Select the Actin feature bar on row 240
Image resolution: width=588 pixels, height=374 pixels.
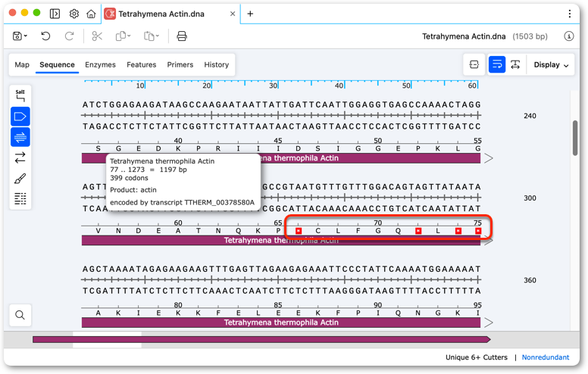pyautogui.click(x=281, y=158)
